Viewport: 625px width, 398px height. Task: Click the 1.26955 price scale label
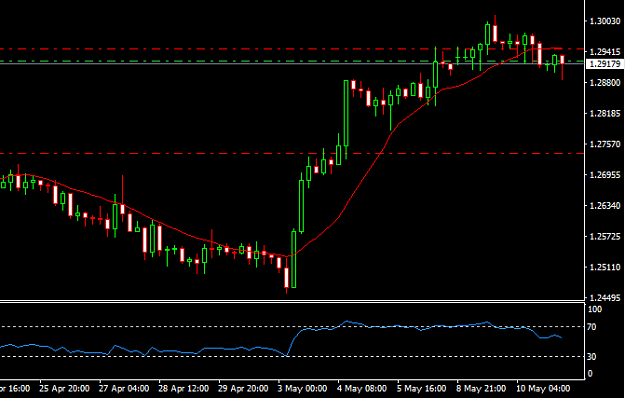605,174
